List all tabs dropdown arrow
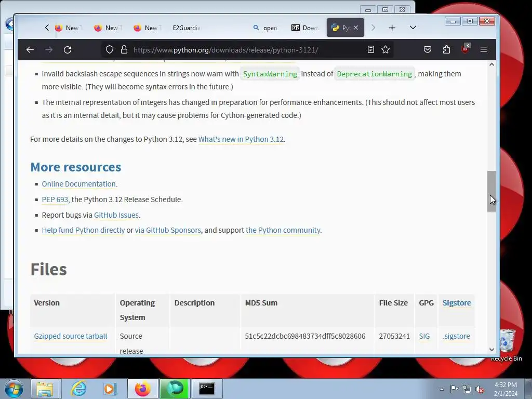This screenshot has width=532, height=399. click(413, 28)
